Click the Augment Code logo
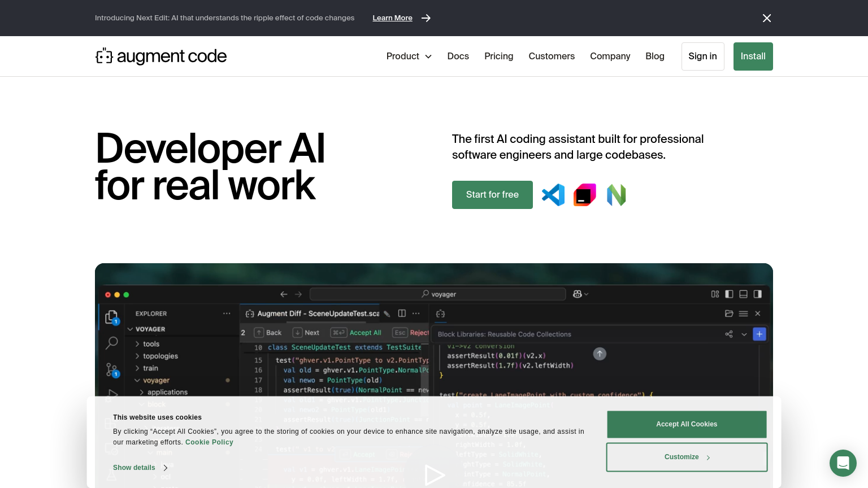 [x=161, y=56]
